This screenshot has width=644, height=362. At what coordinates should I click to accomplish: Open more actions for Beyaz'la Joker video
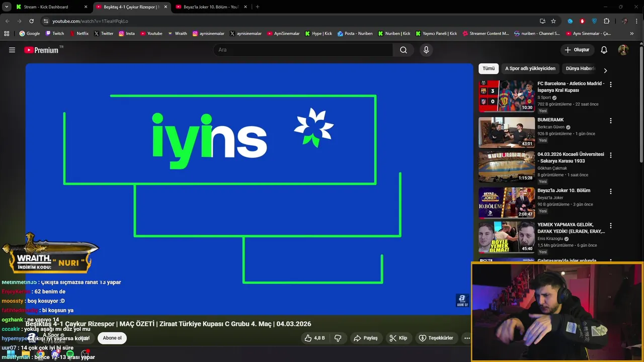611,191
